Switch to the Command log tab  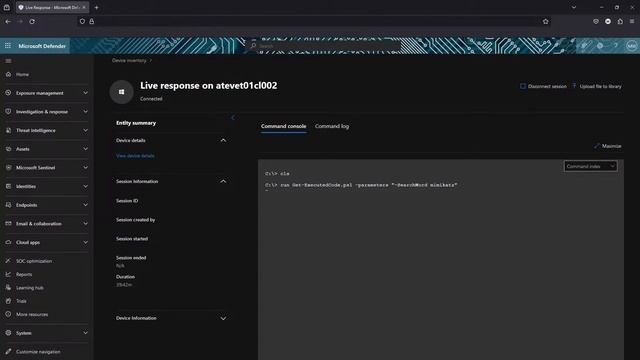point(332,126)
